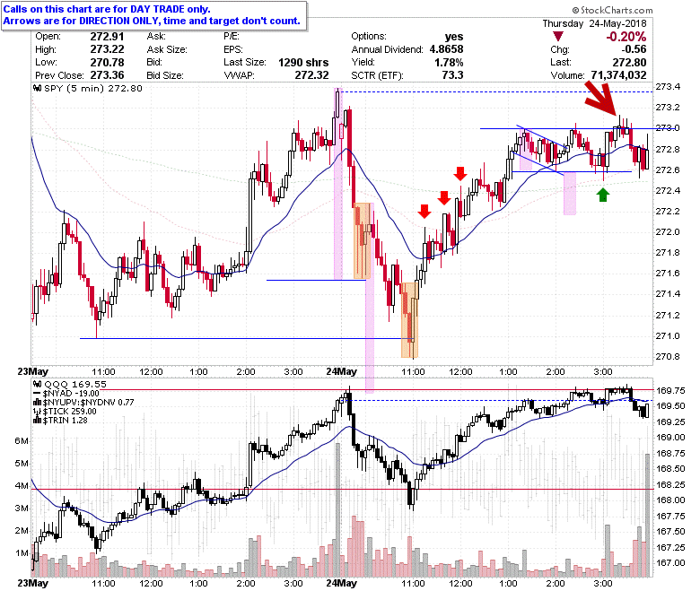This screenshot has width=700, height=591.
Task: Click the Last value 272.80 in header
Action: [629, 63]
